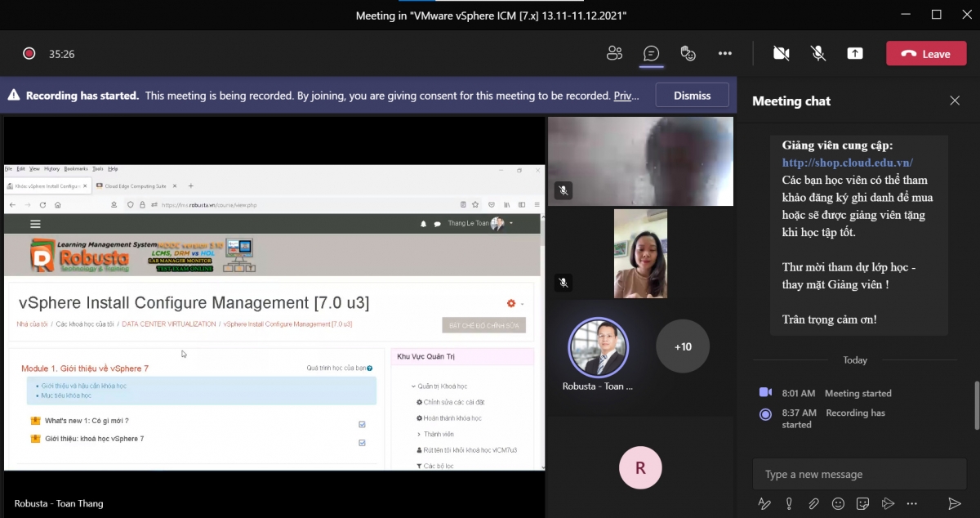Select the vSphere Install Configure browser tab

(x=47, y=186)
